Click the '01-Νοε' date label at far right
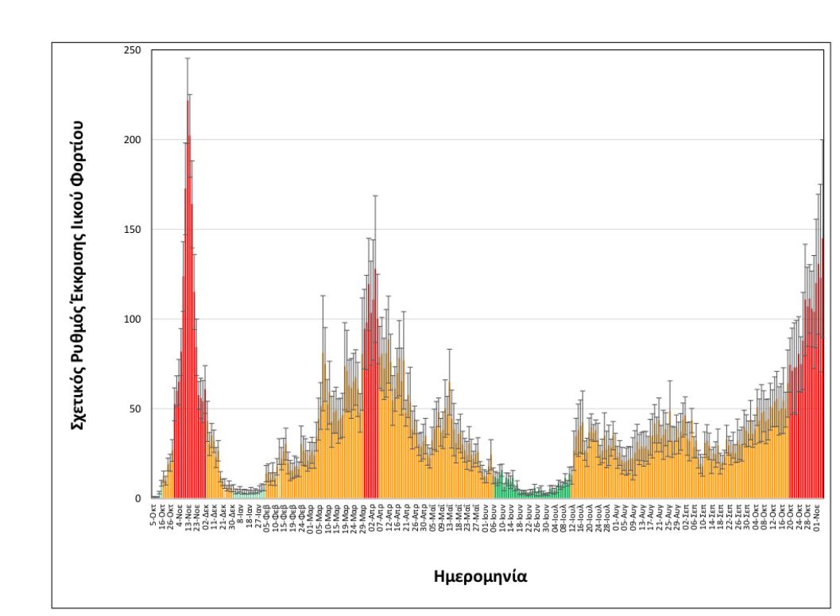This screenshot has width=840, height=616. click(x=815, y=515)
